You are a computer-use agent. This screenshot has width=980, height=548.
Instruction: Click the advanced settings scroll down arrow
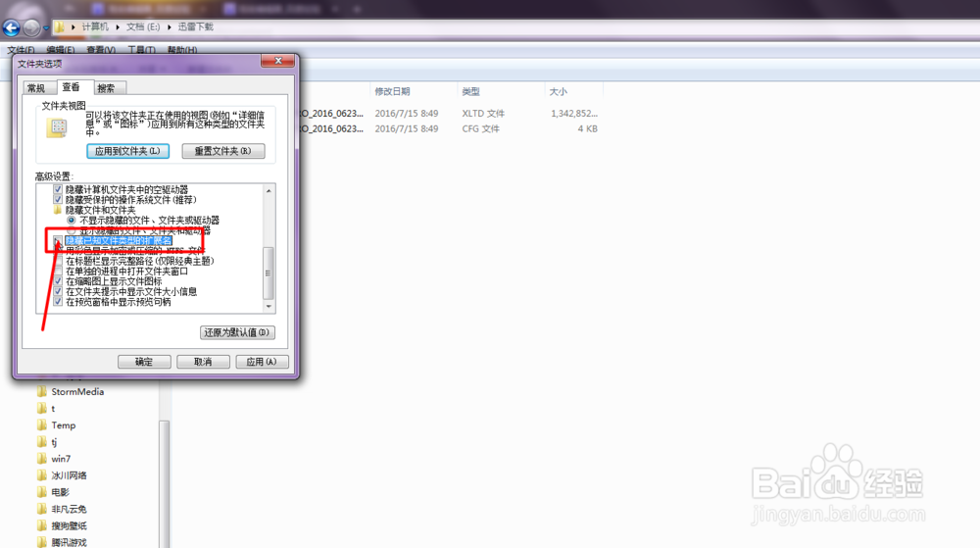pyautogui.click(x=269, y=306)
